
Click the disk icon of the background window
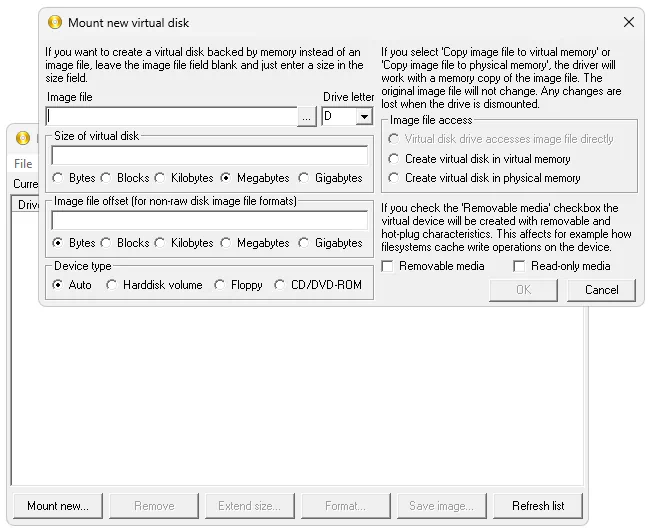23,138
